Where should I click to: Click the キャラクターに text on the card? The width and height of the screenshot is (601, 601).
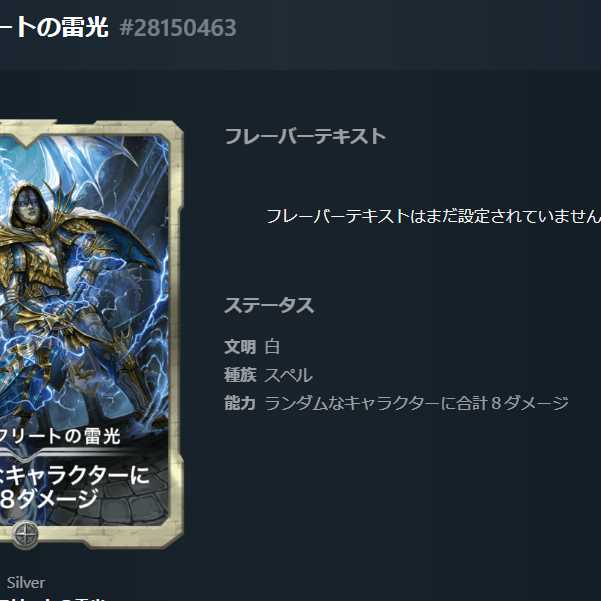coord(77,476)
